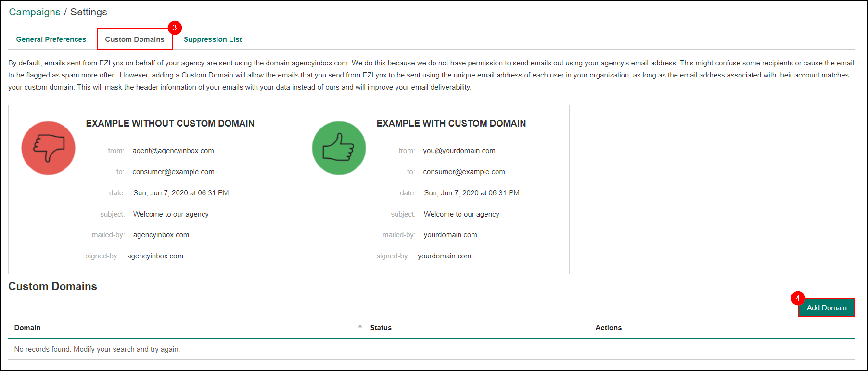Click consumer@example.com in the with-domain example
Image resolution: width=868 pixels, height=371 pixels.
[x=464, y=172]
